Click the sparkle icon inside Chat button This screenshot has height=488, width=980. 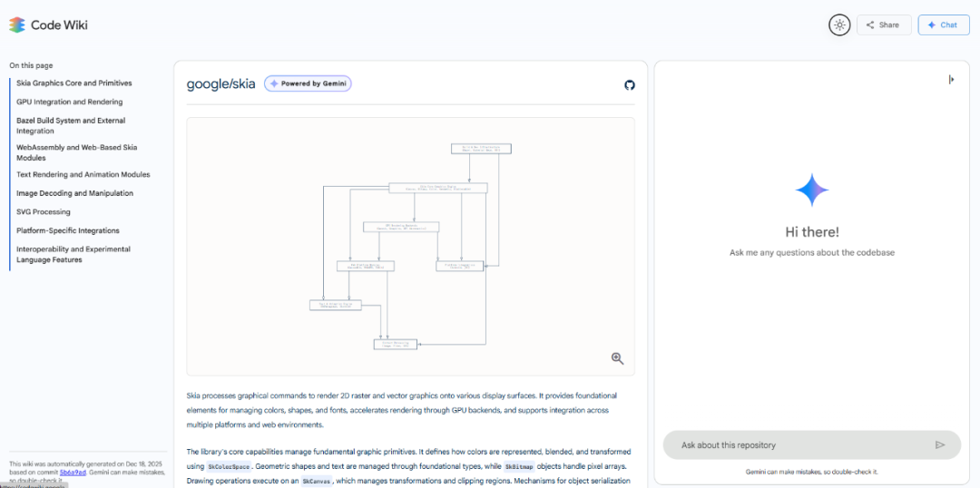pos(931,25)
